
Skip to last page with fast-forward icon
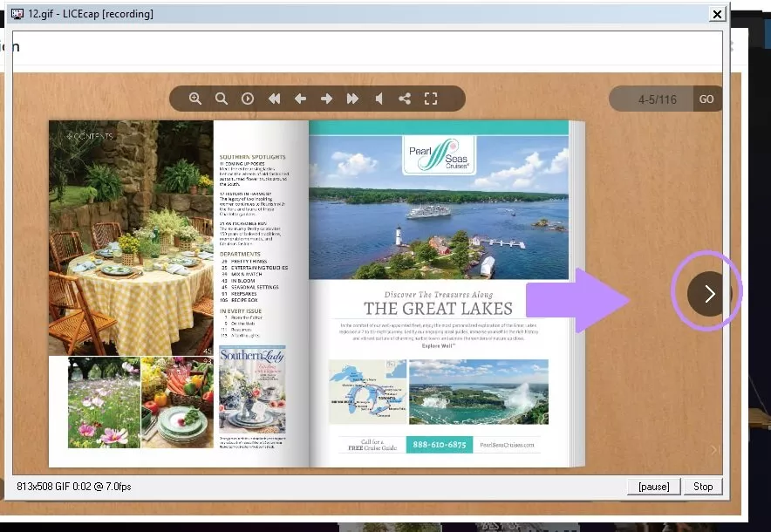click(x=352, y=99)
